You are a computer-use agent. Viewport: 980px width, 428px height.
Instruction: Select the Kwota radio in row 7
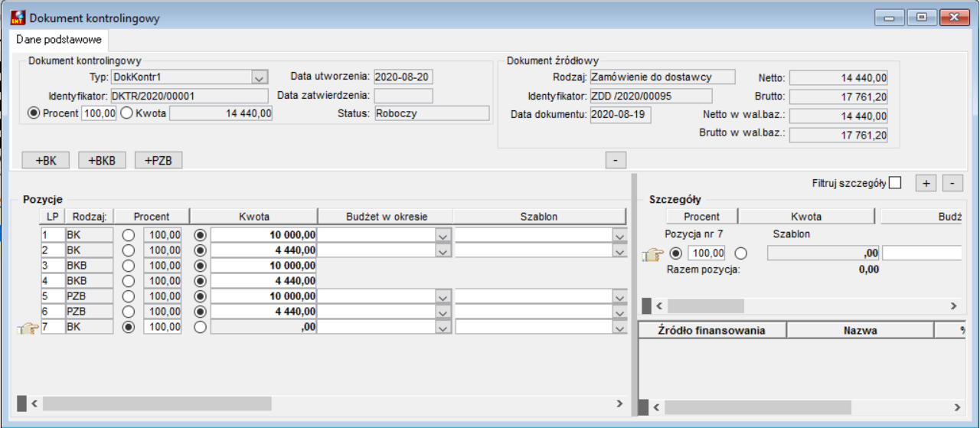[200, 326]
